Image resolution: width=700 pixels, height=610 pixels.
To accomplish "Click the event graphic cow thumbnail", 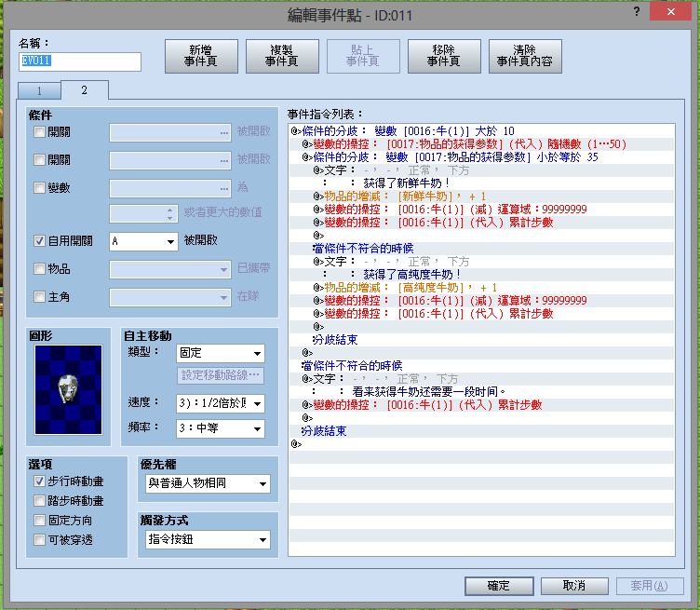I will pyautogui.click(x=68, y=389).
